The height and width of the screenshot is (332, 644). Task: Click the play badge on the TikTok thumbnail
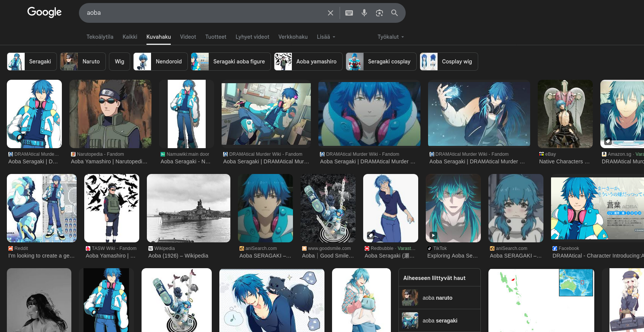[x=433, y=235]
